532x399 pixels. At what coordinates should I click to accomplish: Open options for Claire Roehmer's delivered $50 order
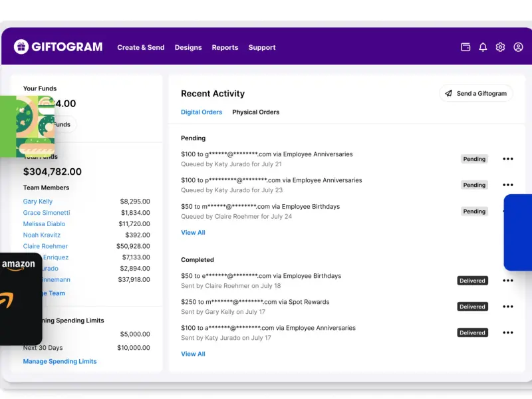507,281
